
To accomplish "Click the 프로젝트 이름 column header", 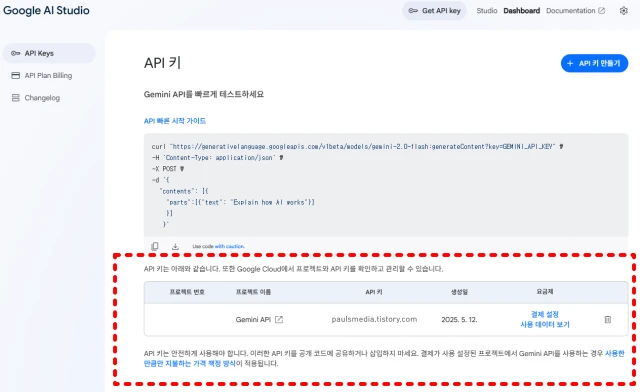I will click(253, 292).
